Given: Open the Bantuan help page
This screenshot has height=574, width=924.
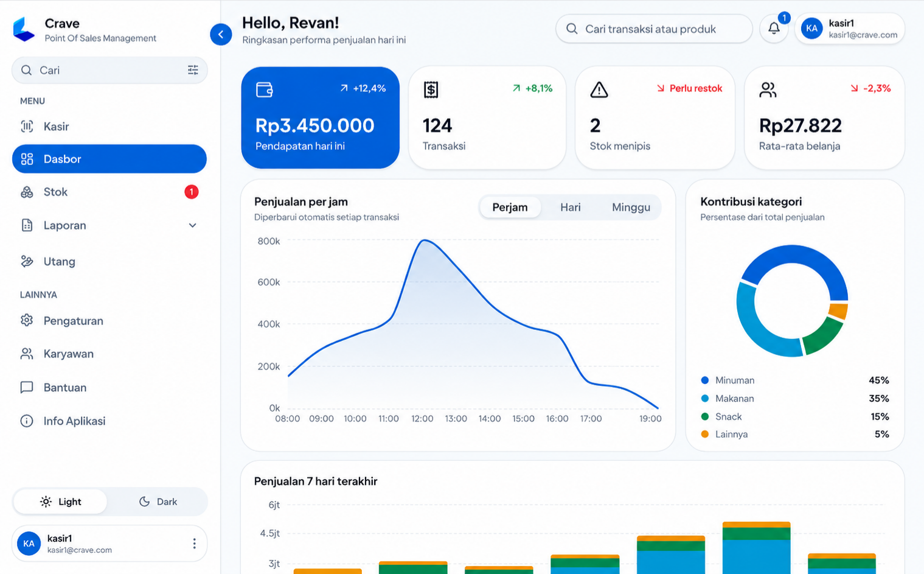Looking at the screenshot, I should [x=109, y=387].
